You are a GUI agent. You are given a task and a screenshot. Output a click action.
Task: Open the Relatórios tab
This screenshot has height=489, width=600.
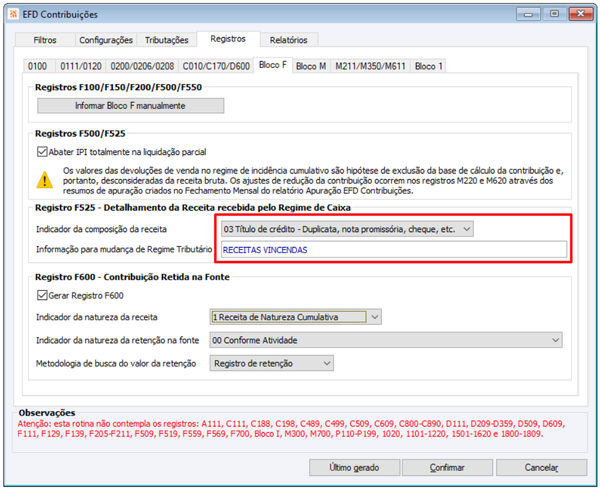tap(289, 40)
